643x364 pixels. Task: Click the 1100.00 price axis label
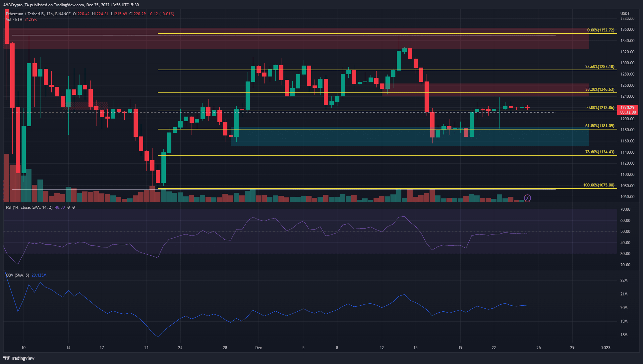pos(627,175)
